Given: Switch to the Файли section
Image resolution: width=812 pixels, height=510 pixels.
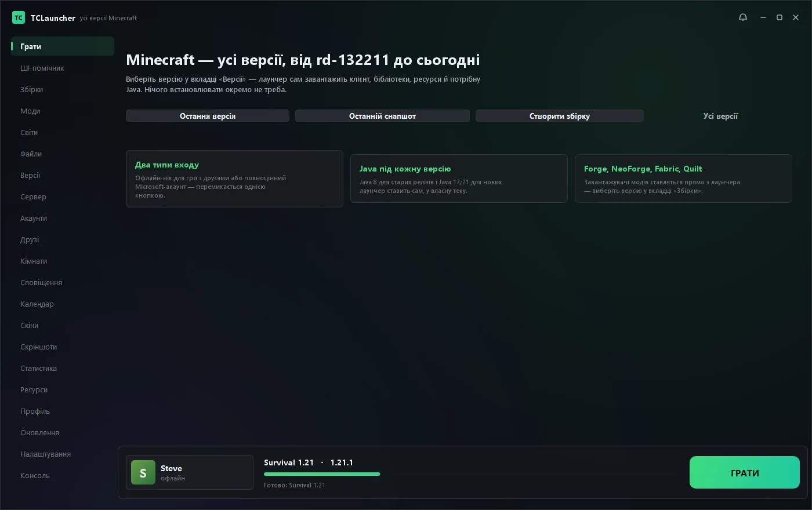Looking at the screenshot, I should click(x=63, y=154).
